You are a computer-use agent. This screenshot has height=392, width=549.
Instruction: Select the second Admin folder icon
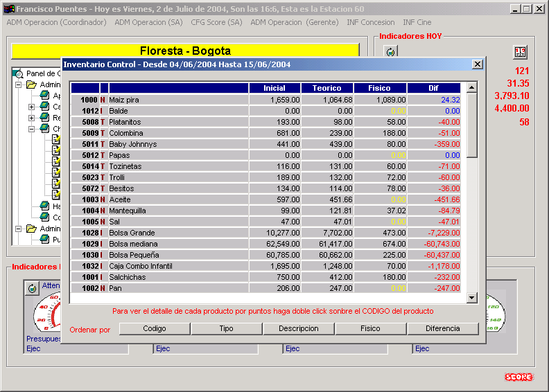(31, 229)
